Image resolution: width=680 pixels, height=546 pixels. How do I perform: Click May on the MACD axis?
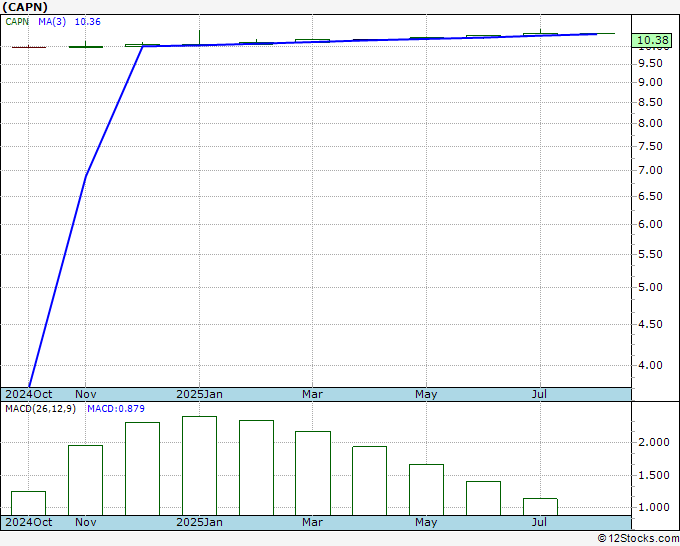[x=426, y=522]
